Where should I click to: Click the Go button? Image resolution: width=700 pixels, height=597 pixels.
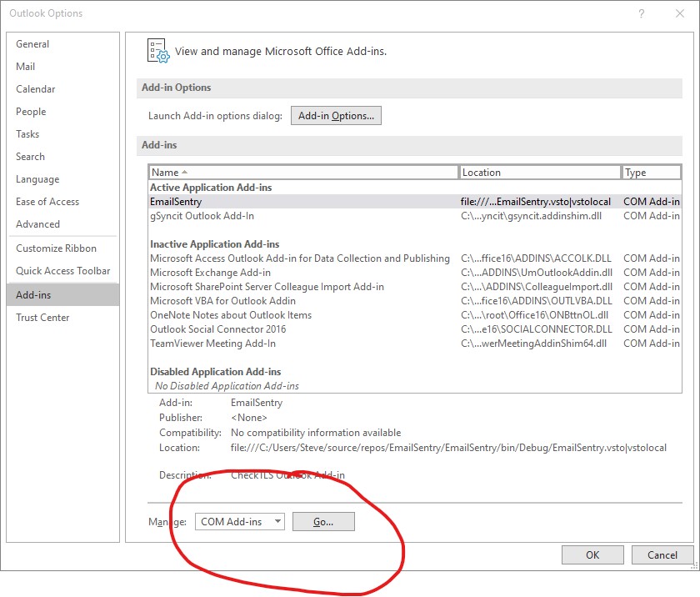coord(323,521)
